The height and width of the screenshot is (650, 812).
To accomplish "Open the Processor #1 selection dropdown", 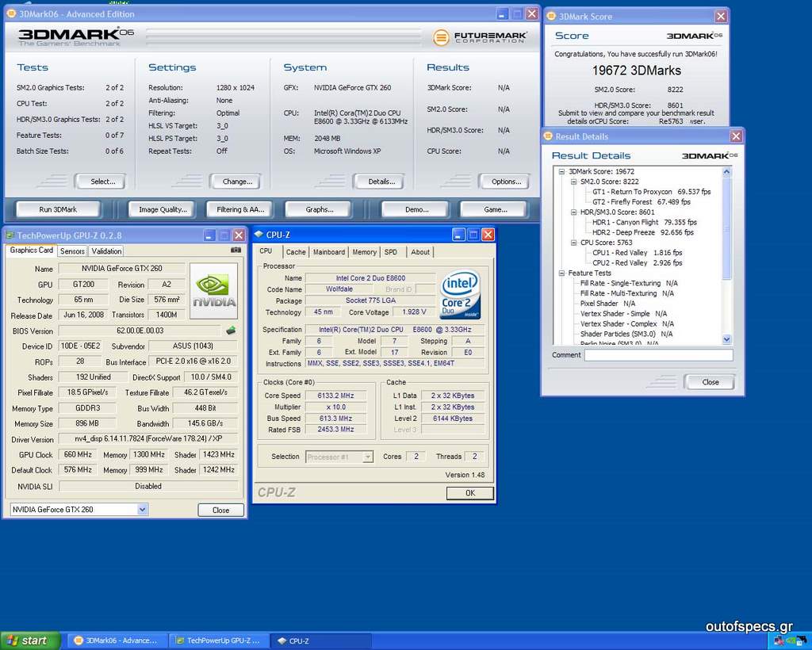I will (x=368, y=457).
